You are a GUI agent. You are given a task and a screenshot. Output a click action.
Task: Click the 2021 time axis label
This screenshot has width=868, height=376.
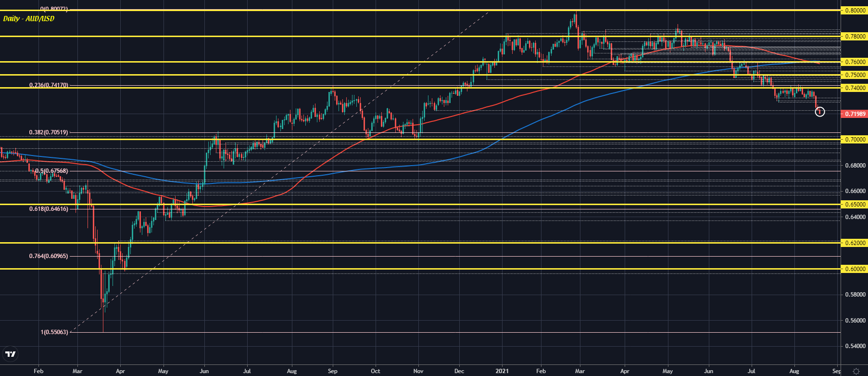(x=503, y=371)
